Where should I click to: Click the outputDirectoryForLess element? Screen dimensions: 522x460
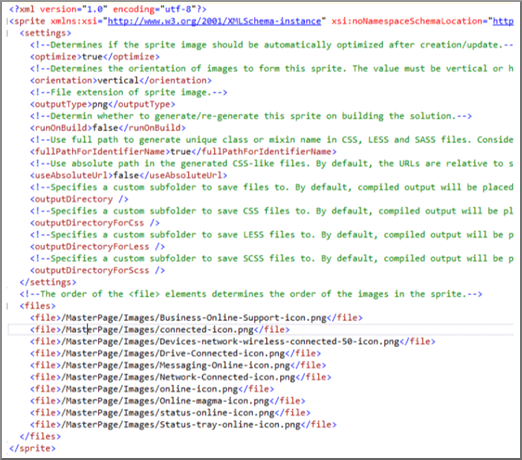[97, 247]
